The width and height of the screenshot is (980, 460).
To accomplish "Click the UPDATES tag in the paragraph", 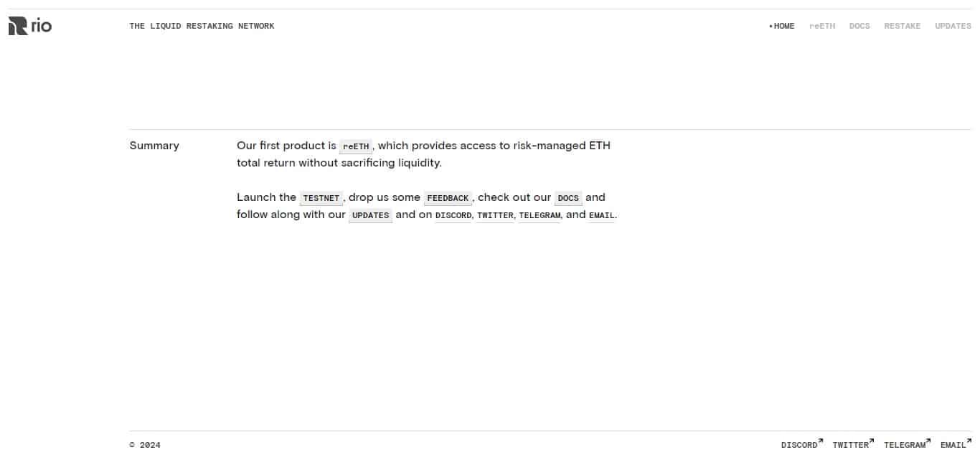I will click(x=370, y=215).
